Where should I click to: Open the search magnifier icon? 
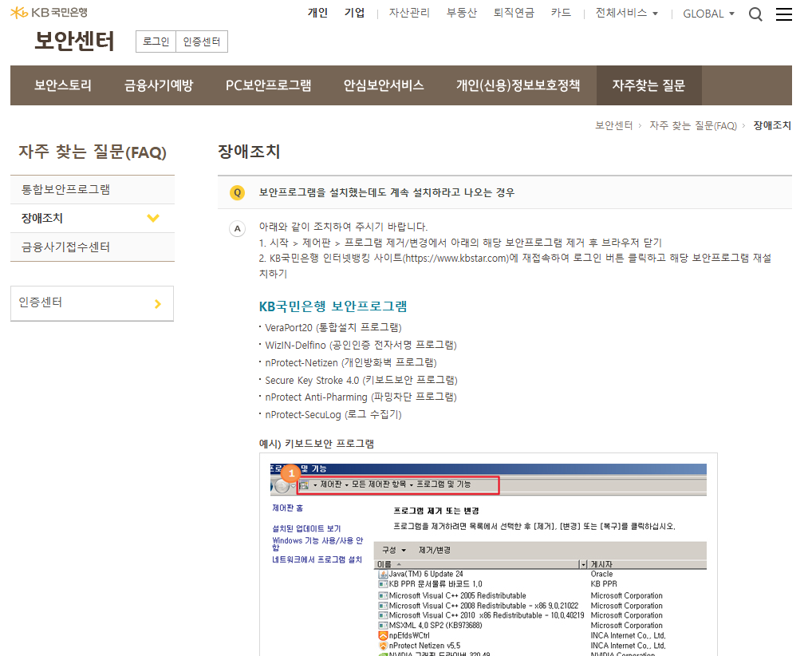(755, 14)
